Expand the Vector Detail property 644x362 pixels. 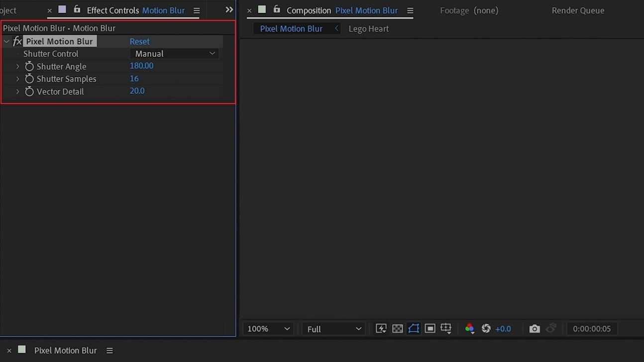pos(18,91)
